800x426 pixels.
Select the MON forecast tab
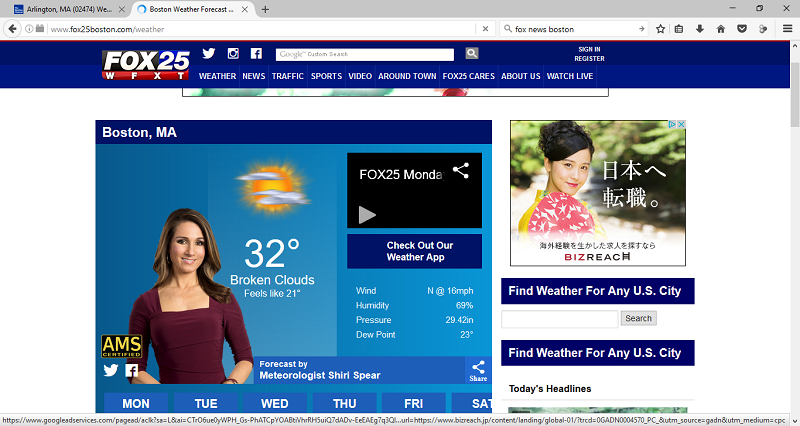click(136, 403)
